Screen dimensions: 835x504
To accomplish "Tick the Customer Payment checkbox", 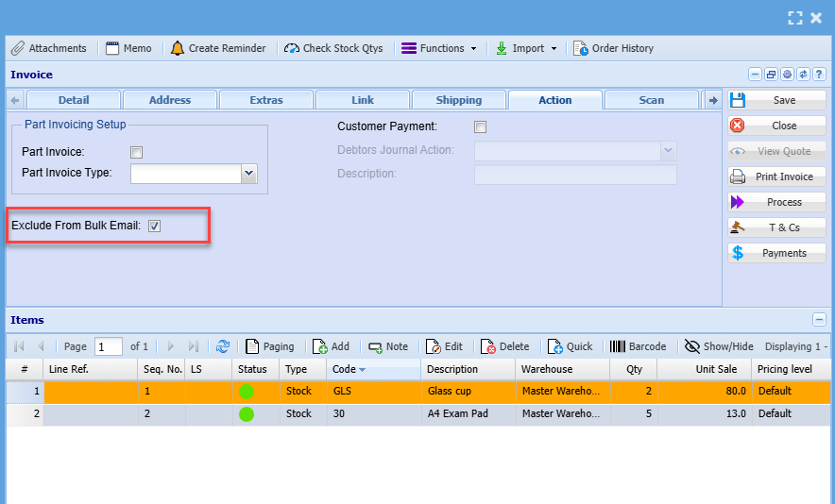I will tap(481, 126).
